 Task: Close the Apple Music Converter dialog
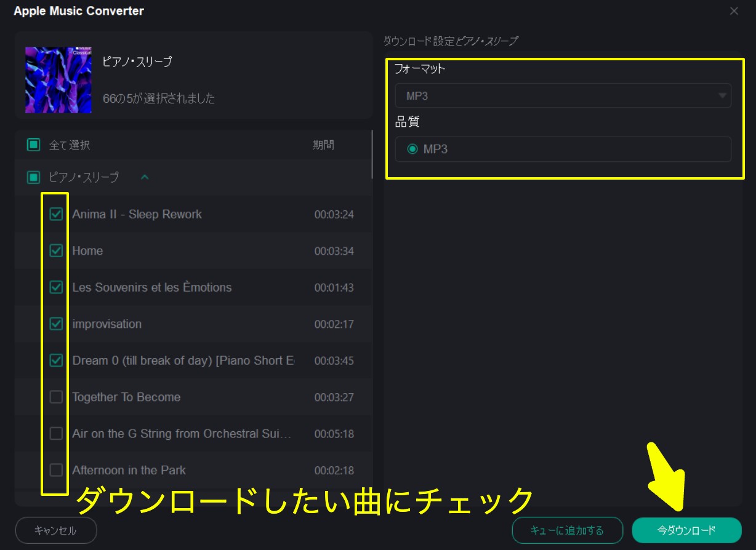pyautogui.click(x=734, y=11)
